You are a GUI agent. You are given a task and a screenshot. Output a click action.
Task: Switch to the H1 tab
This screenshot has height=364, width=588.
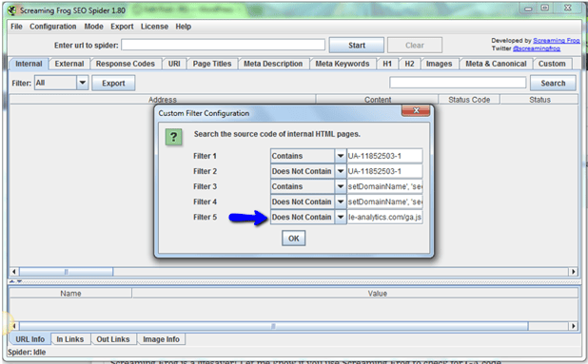[387, 64]
